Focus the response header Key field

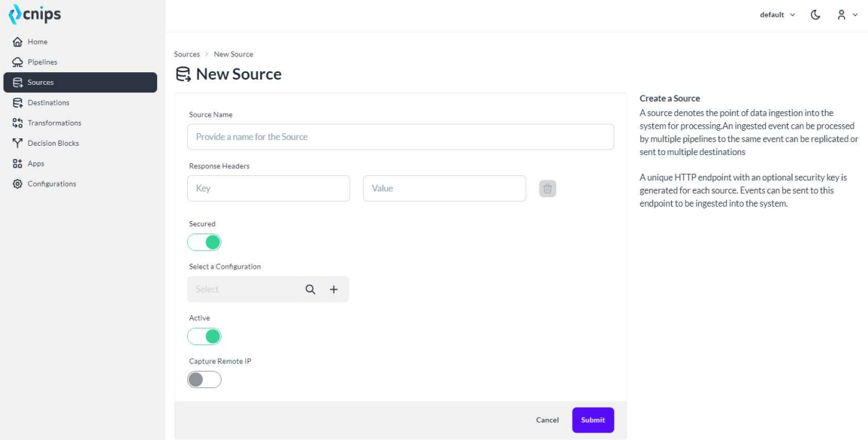click(268, 189)
